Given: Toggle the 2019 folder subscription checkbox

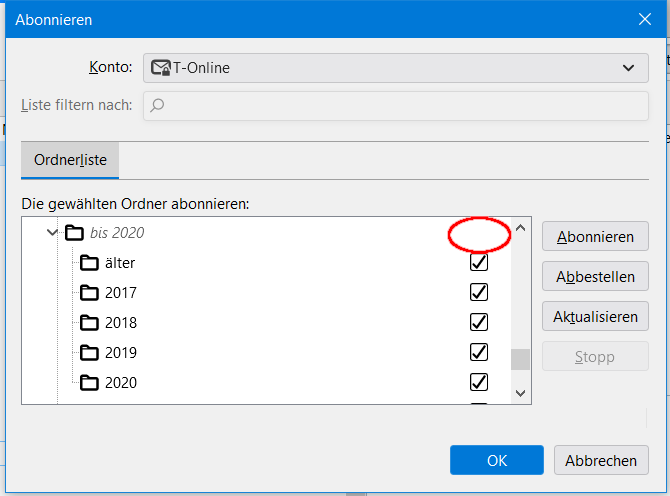Looking at the screenshot, I should 479,352.
